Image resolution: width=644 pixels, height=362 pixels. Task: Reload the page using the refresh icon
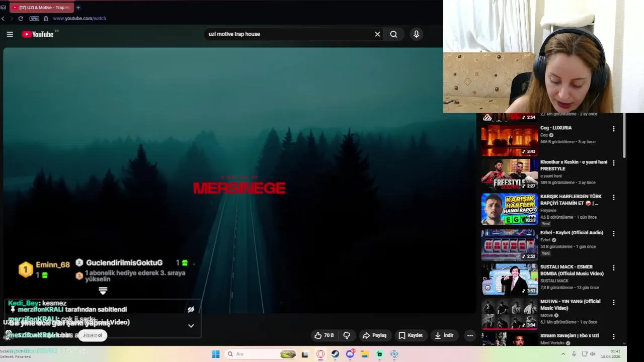(x=21, y=19)
